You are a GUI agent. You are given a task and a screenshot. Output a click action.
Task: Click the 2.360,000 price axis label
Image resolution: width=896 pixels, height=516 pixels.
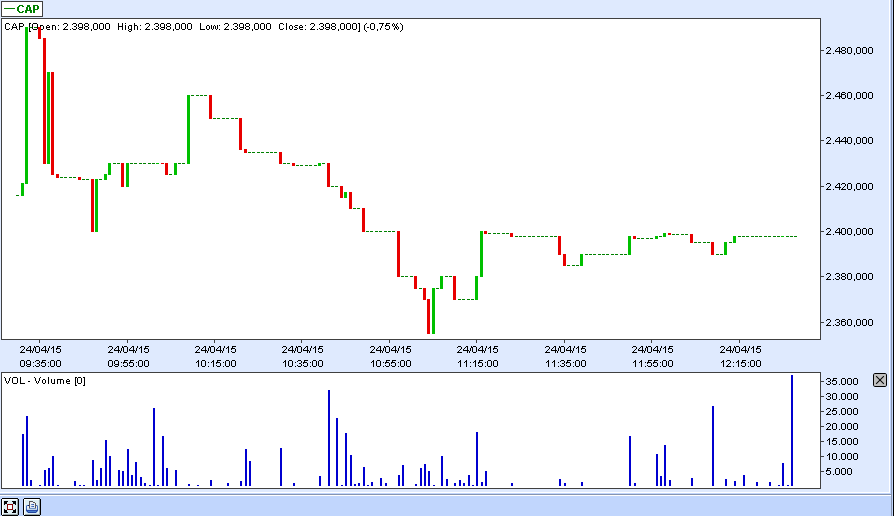click(850, 322)
